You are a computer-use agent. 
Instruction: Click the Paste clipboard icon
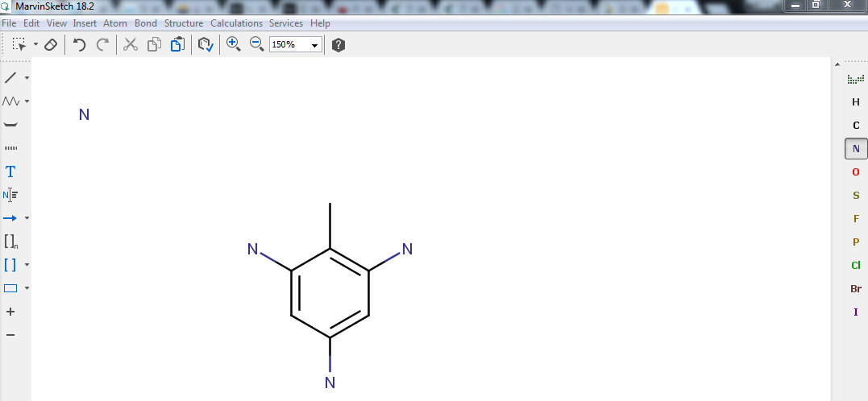click(177, 45)
